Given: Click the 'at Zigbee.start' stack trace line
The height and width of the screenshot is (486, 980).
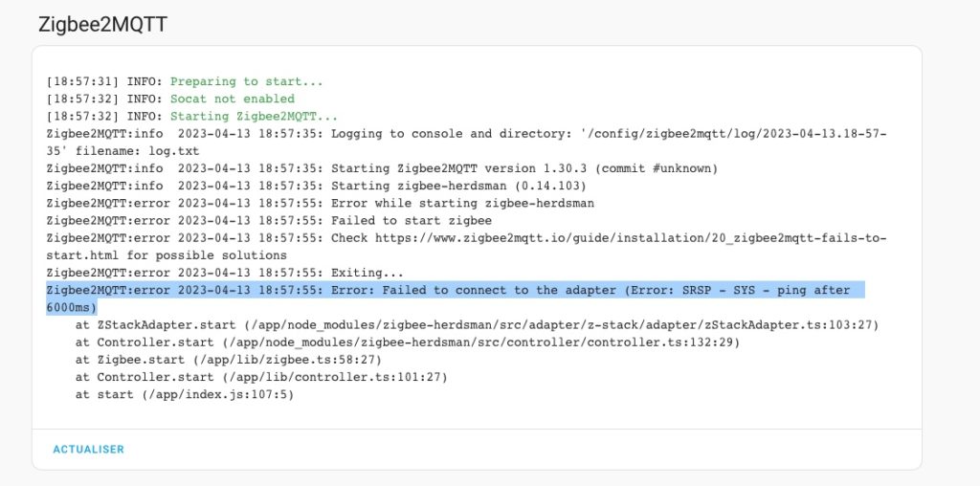Looking at the screenshot, I should click(x=229, y=360).
